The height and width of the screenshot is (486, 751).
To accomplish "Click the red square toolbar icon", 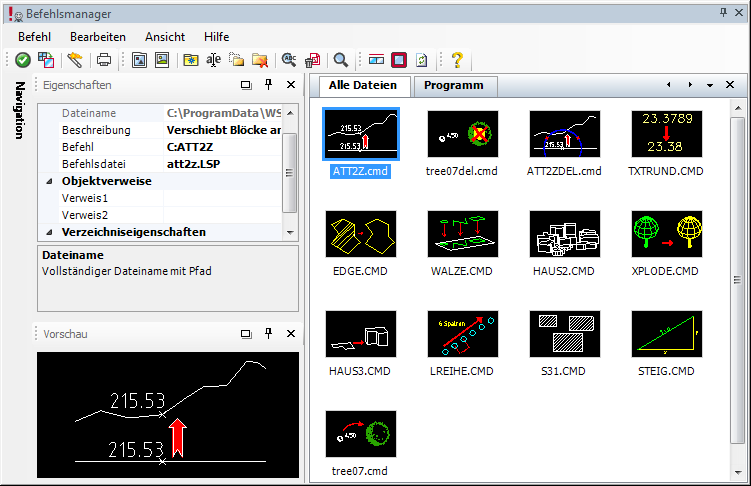I will [399, 60].
